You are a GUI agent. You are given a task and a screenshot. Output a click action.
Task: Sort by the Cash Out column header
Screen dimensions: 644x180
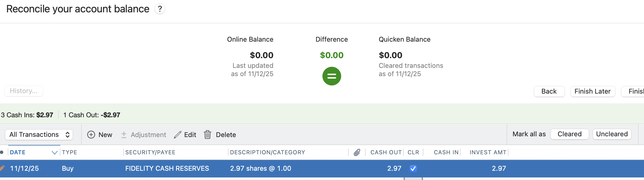tap(386, 152)
